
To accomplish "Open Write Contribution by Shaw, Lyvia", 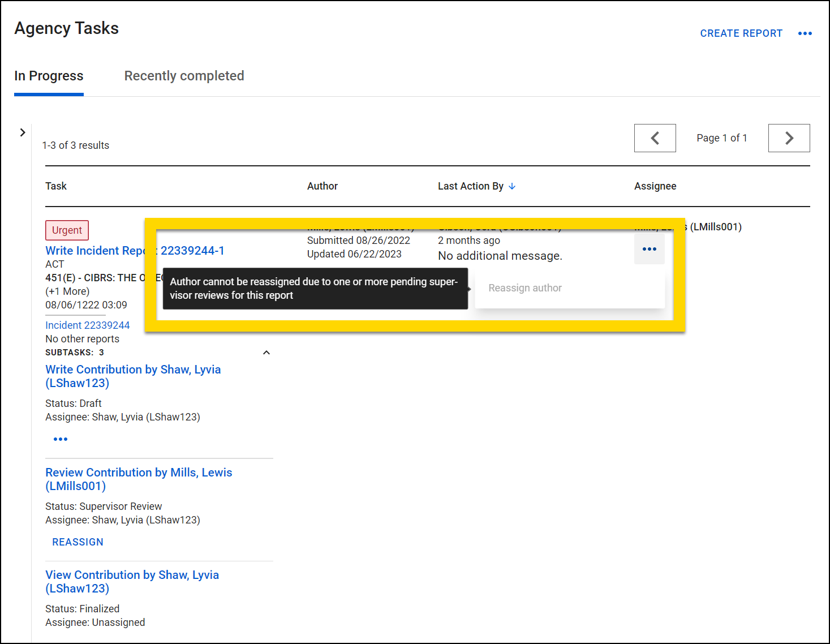I will coord(133,376).
